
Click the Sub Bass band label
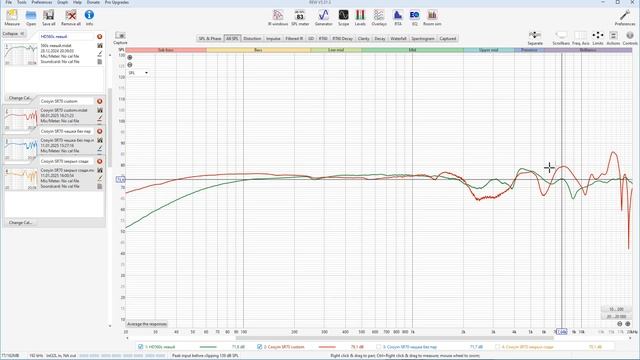tap(166, 50)
